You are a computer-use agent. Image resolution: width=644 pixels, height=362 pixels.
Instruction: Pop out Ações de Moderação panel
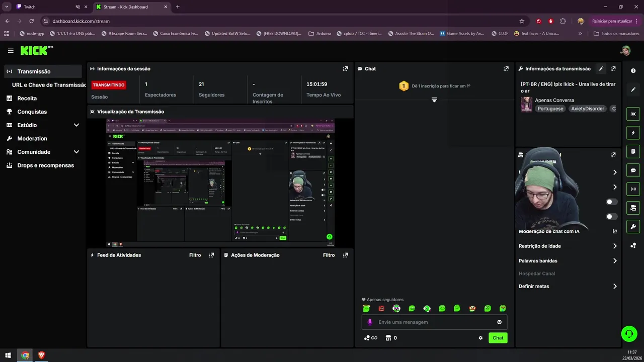click(345, 255)
